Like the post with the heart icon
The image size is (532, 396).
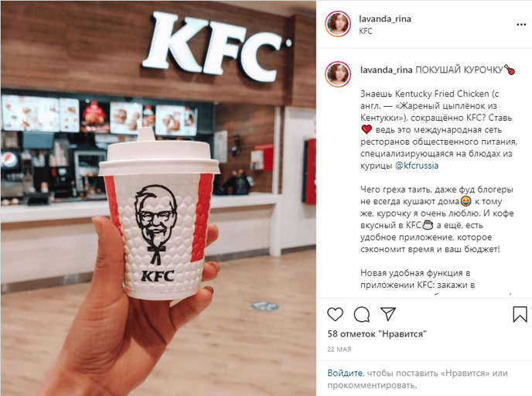tap(336, 314)
